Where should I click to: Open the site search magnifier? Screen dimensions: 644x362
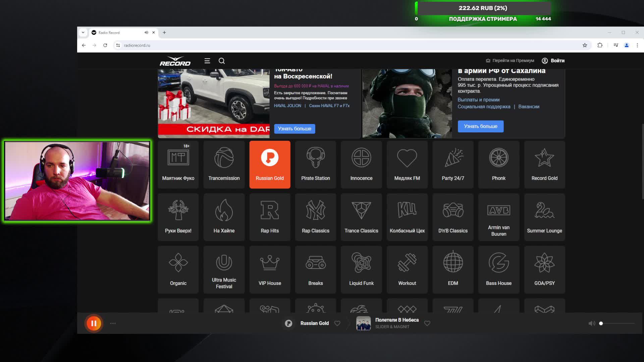pos(222,61)
